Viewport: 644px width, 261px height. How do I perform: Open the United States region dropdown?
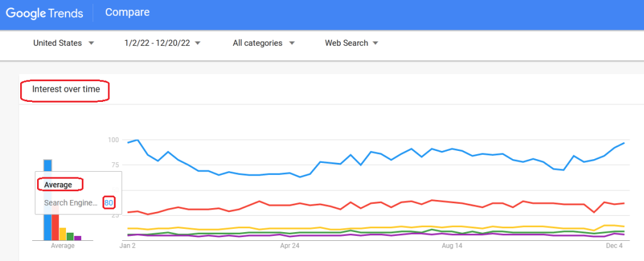click(x=64, y=43)
